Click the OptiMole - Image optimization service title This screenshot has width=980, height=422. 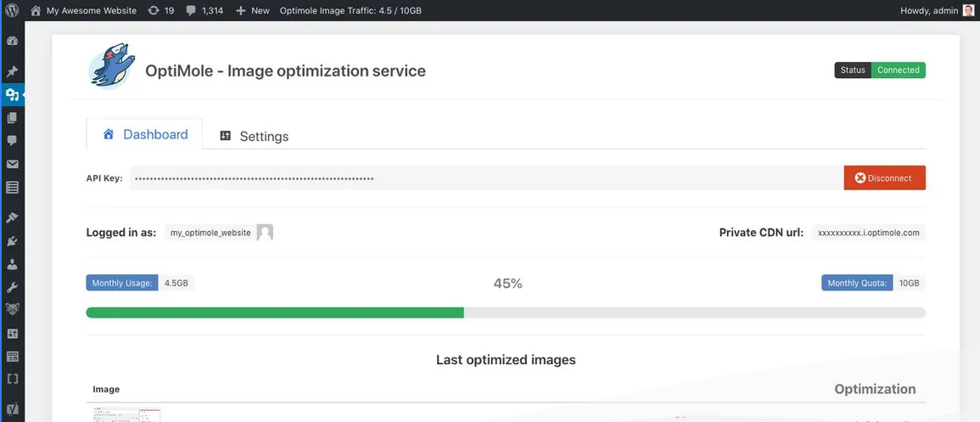pos(286,70)
